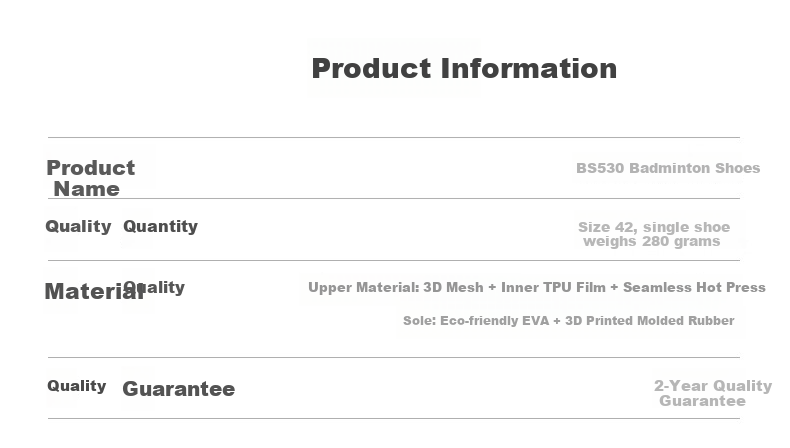
Task: Click the Seamless Hot Press text
Action: (694, 288)
